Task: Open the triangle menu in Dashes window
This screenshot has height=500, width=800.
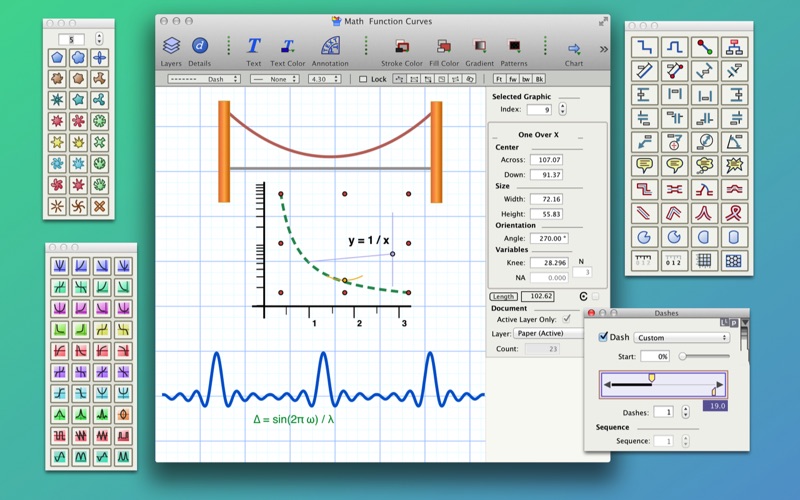Action: (x=745, y=322)
